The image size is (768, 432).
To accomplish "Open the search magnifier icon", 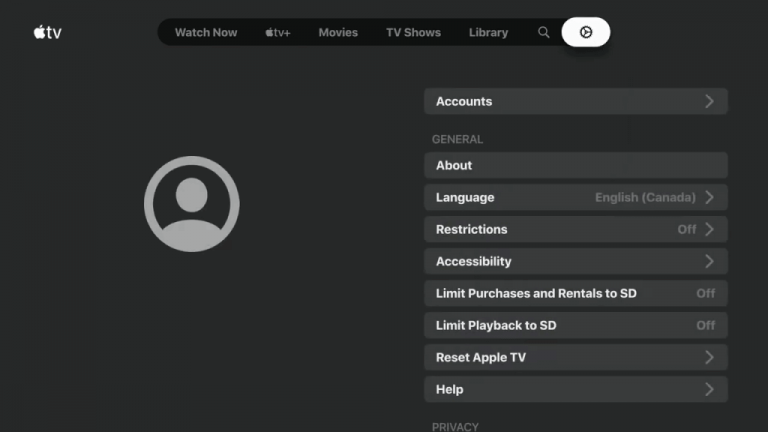I will tap(544, 32).
